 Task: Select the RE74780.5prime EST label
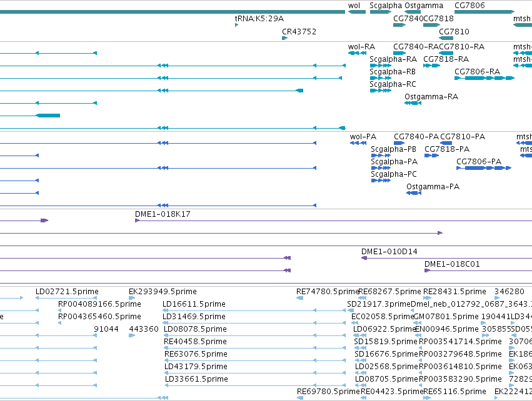click(x=328, y=292)
